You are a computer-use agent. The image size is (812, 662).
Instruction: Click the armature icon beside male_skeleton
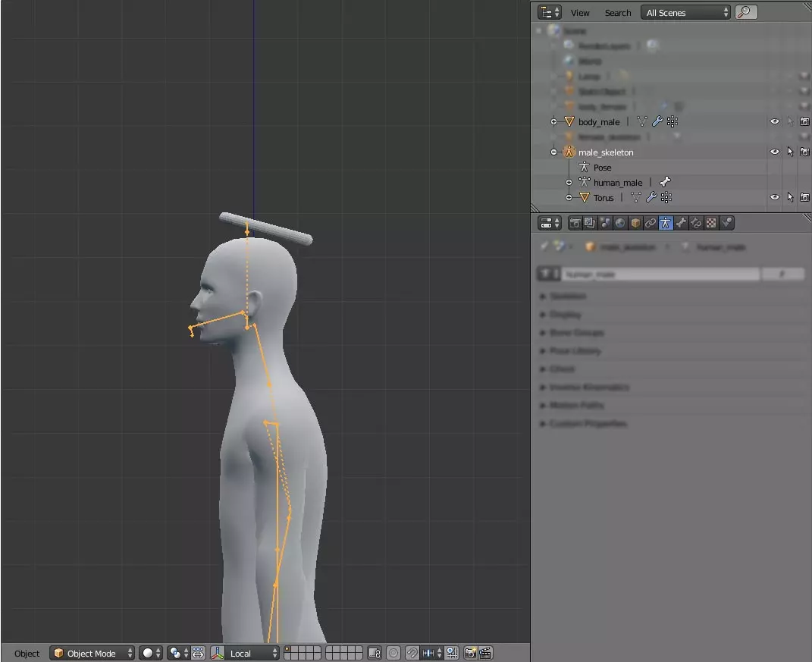pos(569,152)
